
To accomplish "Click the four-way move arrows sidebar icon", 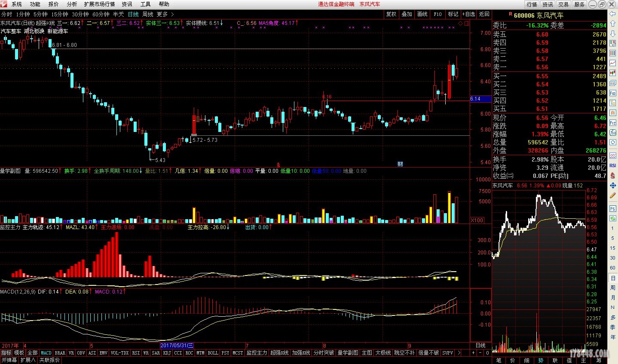I will pos(613,185).
